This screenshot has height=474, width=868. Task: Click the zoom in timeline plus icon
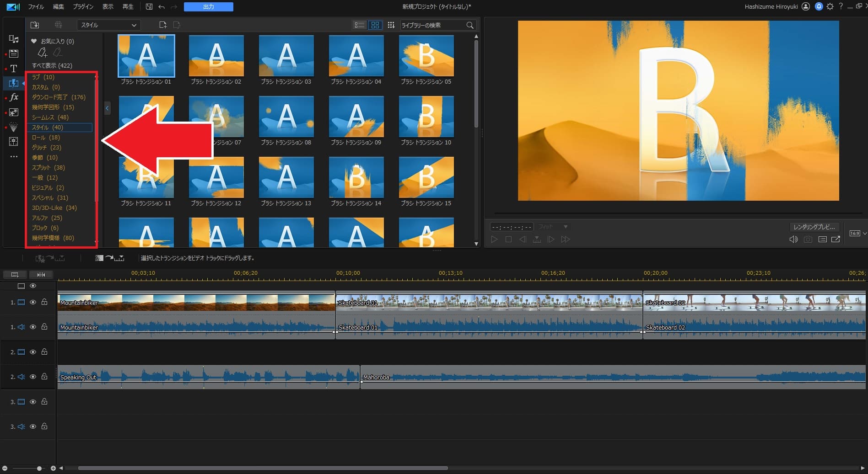click(53, 469)
